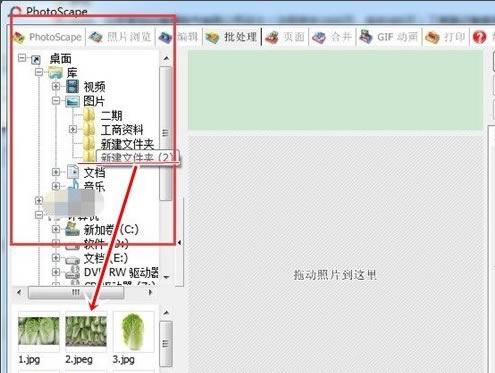Image resolution: width=495 pixels, height=373 pixels.
Task: Select the 新建文件夹 (2) folder
Action: pyautogui.click(x=137, y=157)
